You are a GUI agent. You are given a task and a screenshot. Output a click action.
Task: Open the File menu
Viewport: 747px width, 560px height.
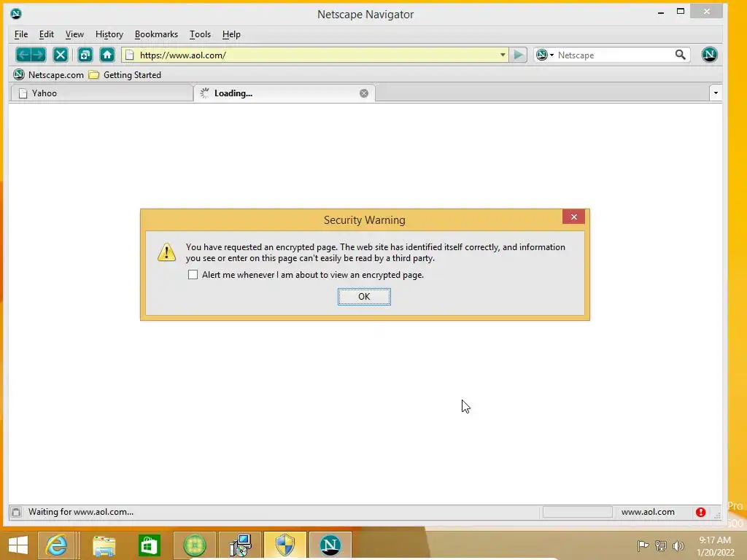pyautogui.click(x=21, y=34)
